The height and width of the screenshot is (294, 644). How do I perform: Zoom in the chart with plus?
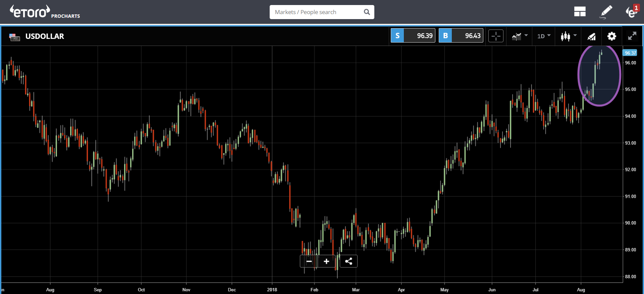326,261
